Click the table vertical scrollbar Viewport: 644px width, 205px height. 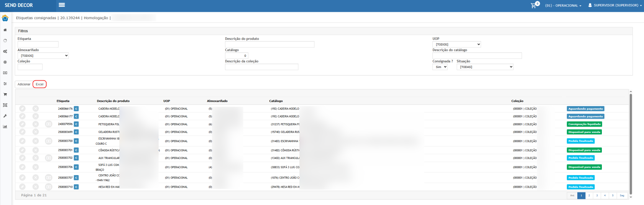tap(631, 144)
